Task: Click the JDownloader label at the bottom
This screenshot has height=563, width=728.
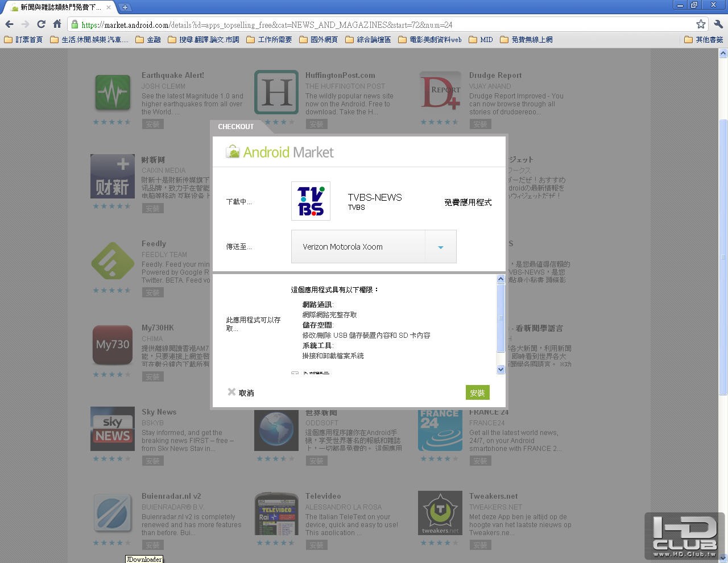Action: [144, 559]
